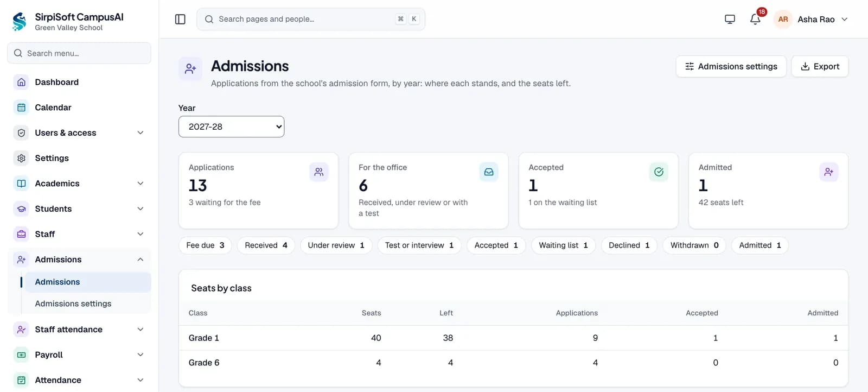Click the Staff briefcase icon
The height and width of the screenshot is (392, 868).
(21, 234)
